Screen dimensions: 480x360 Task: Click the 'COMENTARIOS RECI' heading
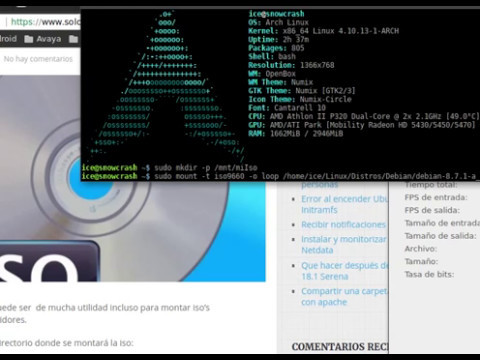(x=340, y=347)
